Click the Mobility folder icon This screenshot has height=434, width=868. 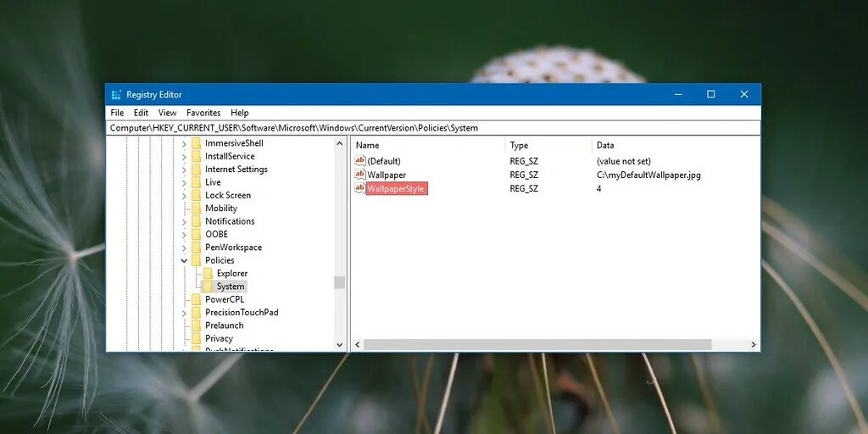(x=196, y=209)
